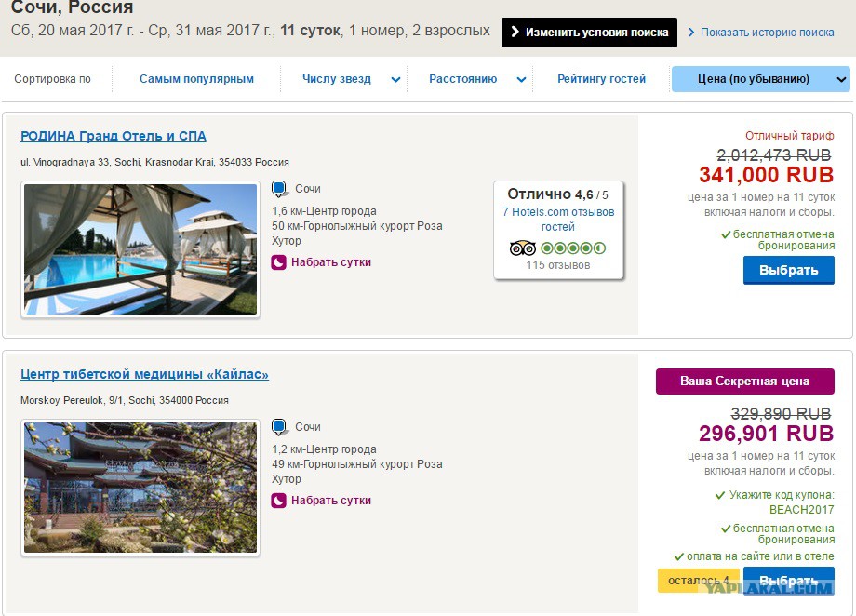This screenshot has width=856, height=616.
Task: Open РОДИНА Гранд Отель и СПА link
Action: 113,136
